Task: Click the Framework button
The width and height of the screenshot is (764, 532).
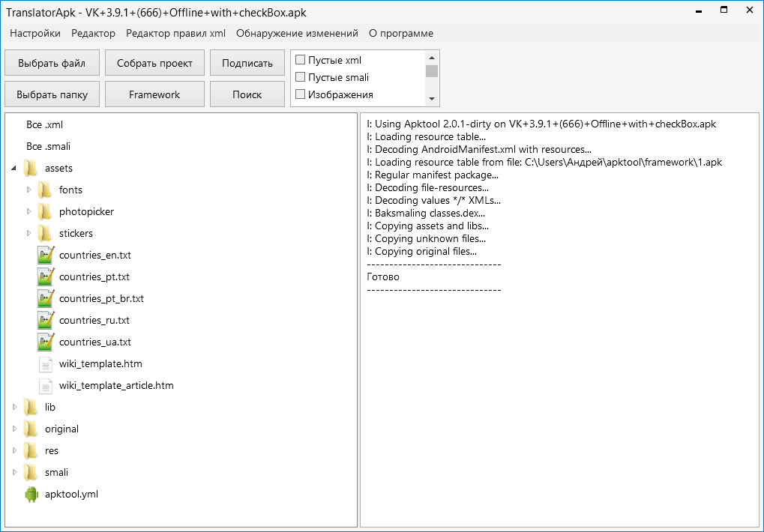Action: tap(154, 94)
